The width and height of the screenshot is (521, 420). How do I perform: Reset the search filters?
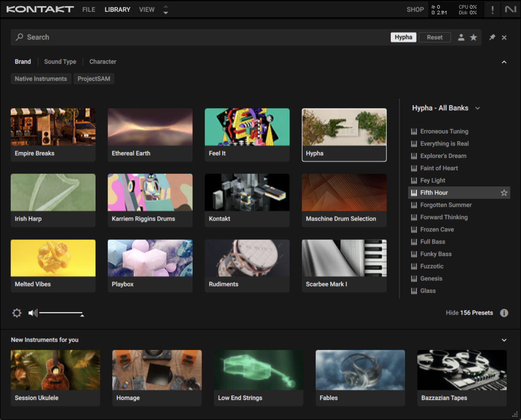[435, 37]
